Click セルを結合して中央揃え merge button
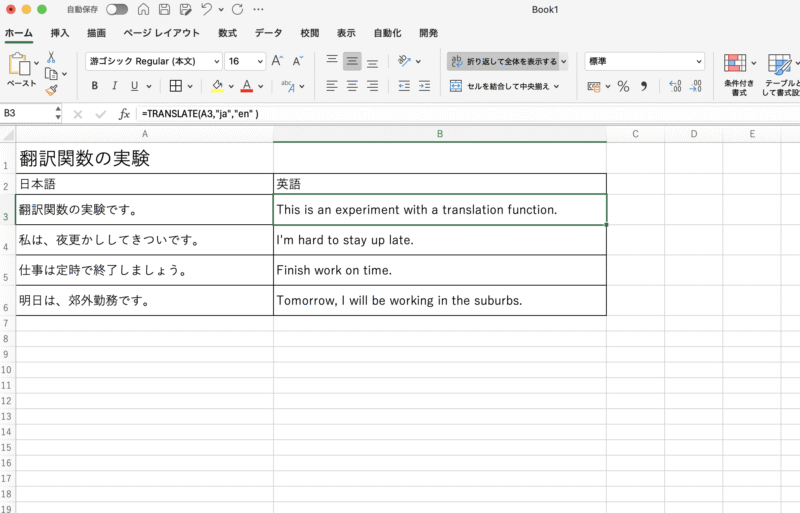The width and height of the screenshot is (800, 513). [x=506, y=86]
